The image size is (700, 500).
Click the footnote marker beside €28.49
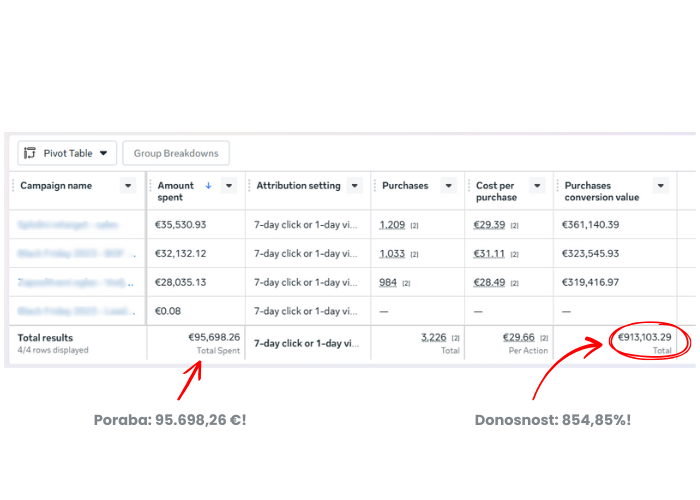(x=515, y=283)
